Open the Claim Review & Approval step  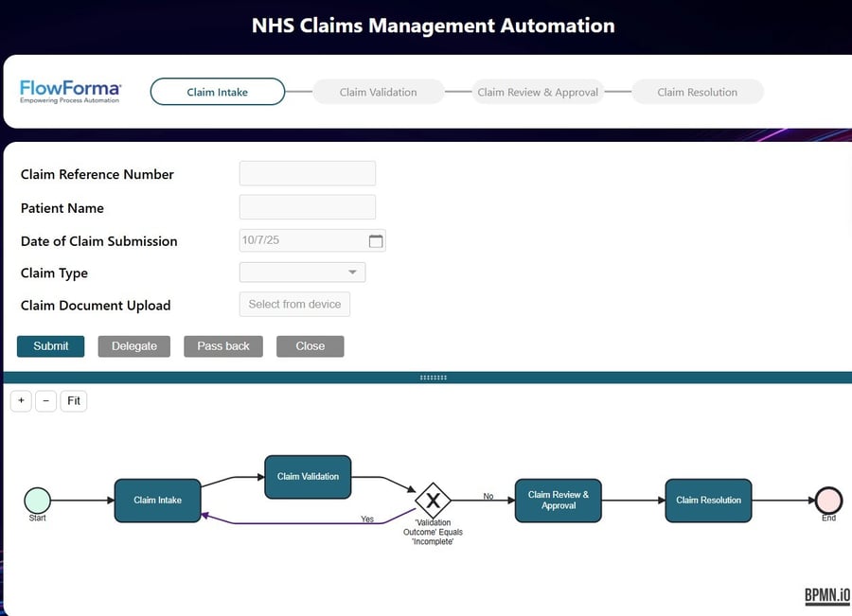538,92
